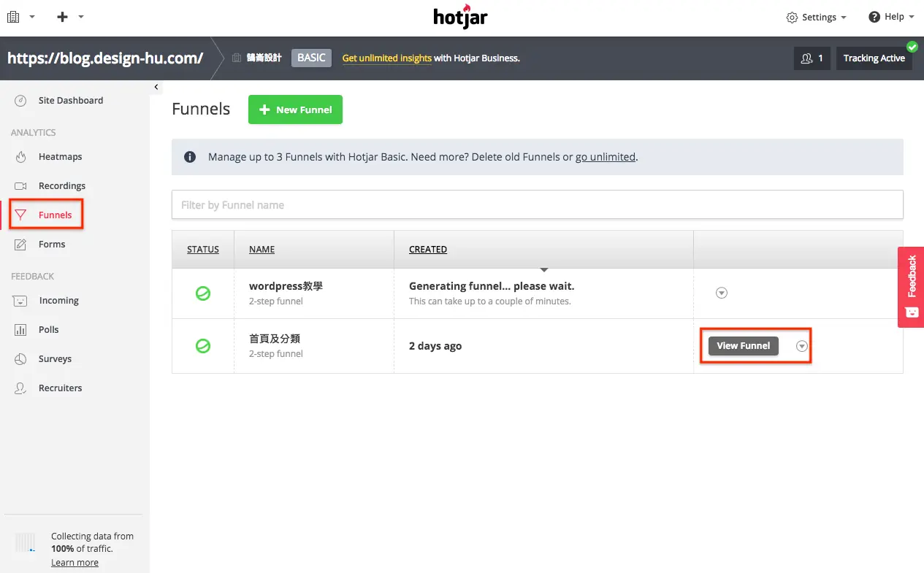Click the Recruiters person icon

coord(21,388)
